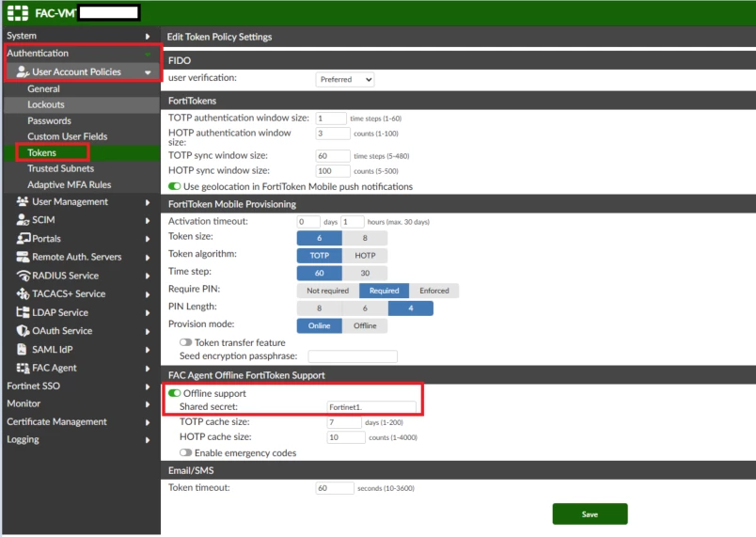Expand RADIUS Service submenu arrow

point(148,276)
